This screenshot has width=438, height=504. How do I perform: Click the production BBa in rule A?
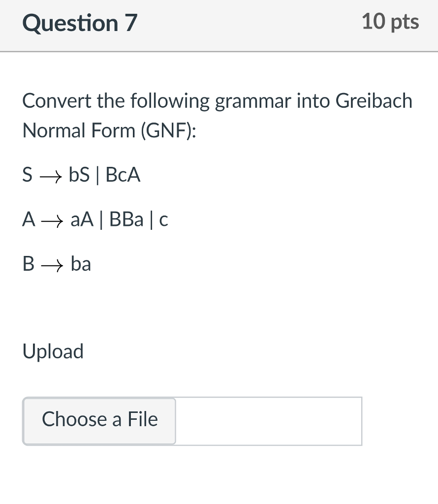125,220
